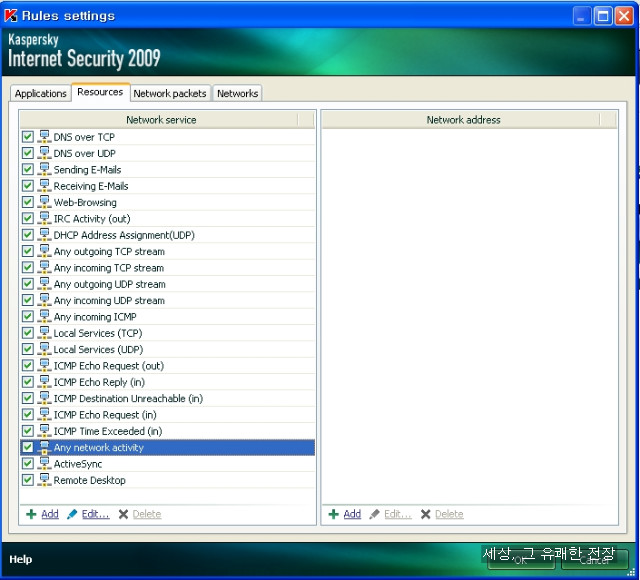Click the network icon beside DNS over TCP

(x=44, y=137)
